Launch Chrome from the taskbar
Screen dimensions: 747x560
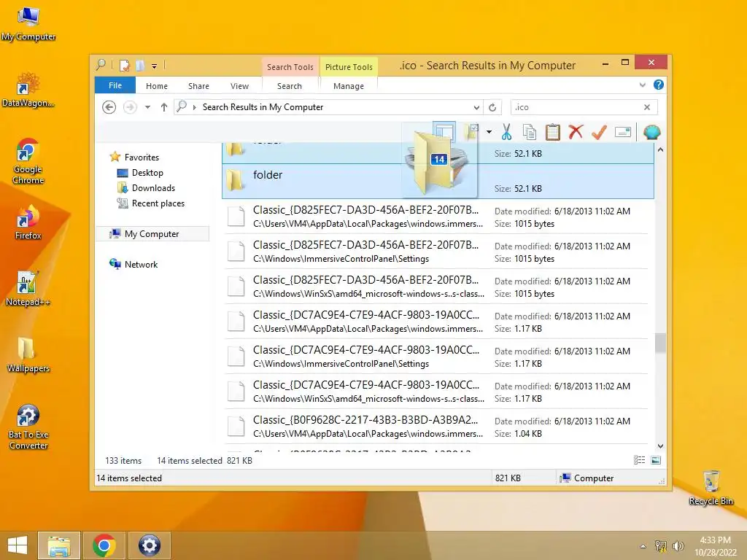[104, 545]
